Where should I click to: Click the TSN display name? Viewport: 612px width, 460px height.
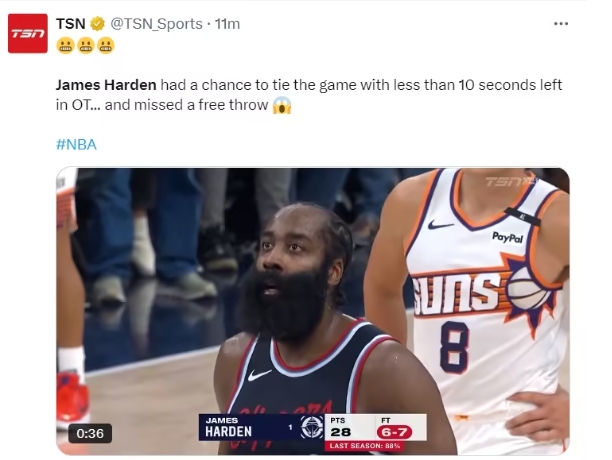pyautogui.click(x=71, y=24)
